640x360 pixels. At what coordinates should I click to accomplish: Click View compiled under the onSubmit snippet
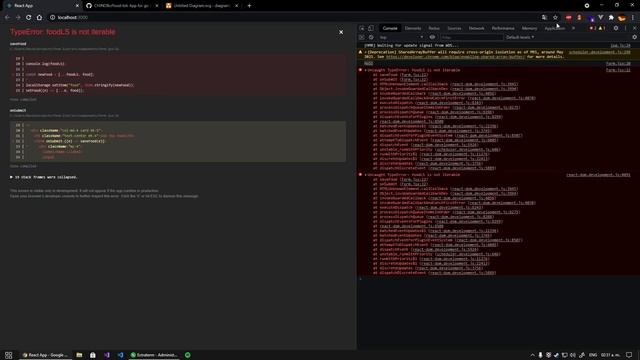[23, 166]
